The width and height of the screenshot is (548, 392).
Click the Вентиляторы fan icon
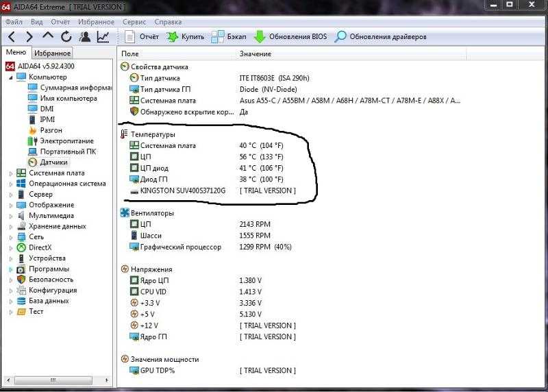click(x=125, y=212)
